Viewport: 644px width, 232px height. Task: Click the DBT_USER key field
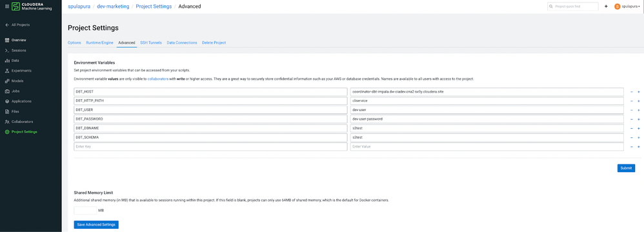[x=210, y=110]
